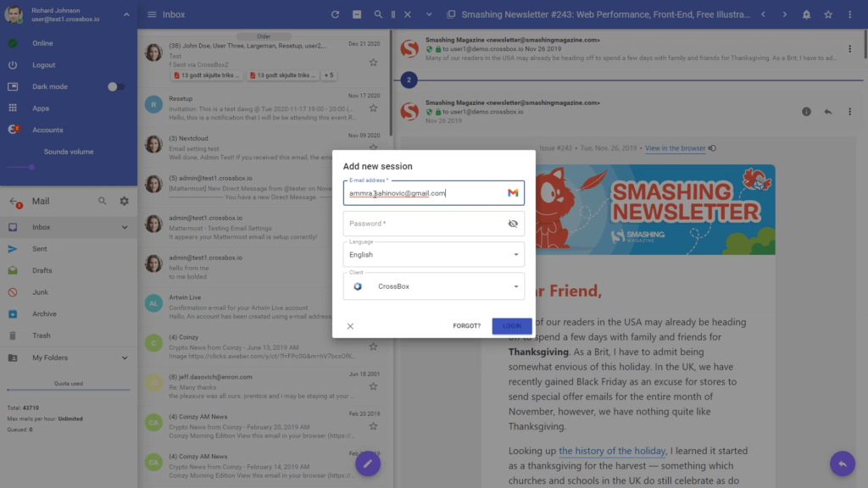This screenshot has width=868, height=488.
Task: Open the Apps menu item
Action: coord(41,108)
